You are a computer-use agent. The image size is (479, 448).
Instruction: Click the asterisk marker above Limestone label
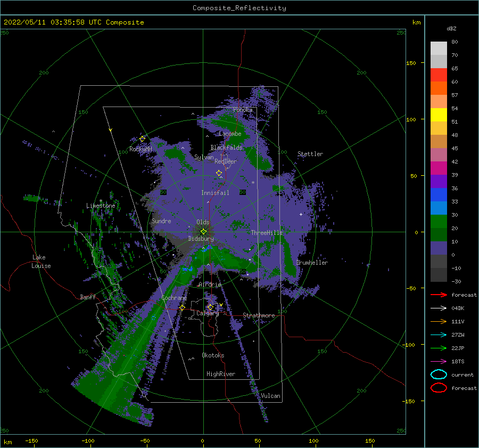click(101, 201)
